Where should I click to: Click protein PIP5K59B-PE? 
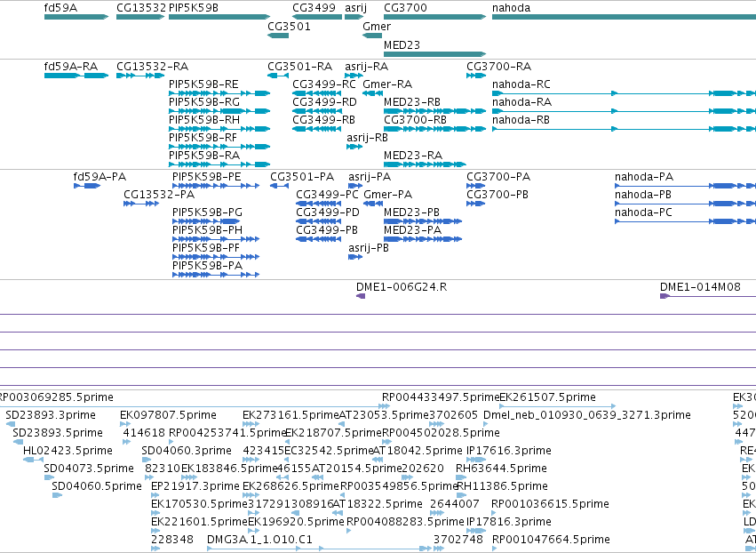coord(216,186)
